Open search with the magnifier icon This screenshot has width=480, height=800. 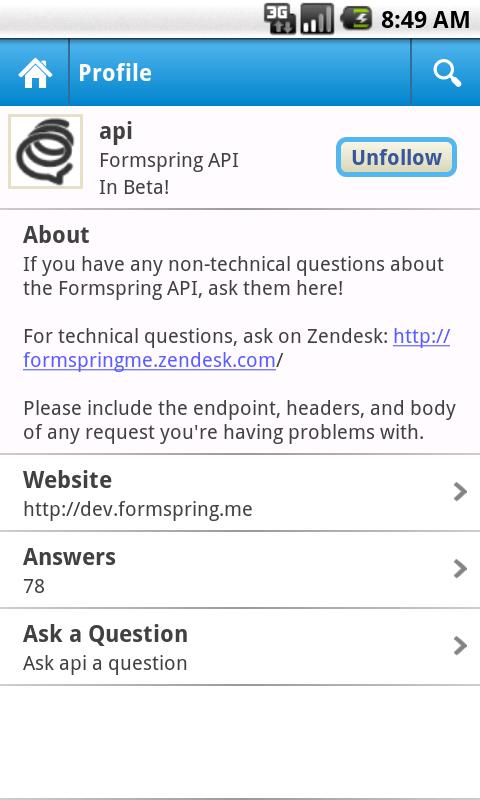447,73
